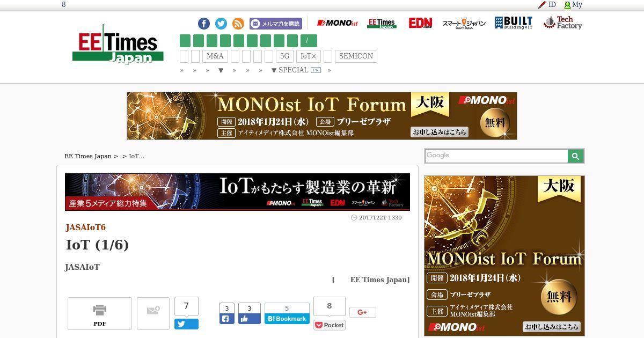
Task: Click EE Times Japan breadcrumb link
Action: [88, 156]
